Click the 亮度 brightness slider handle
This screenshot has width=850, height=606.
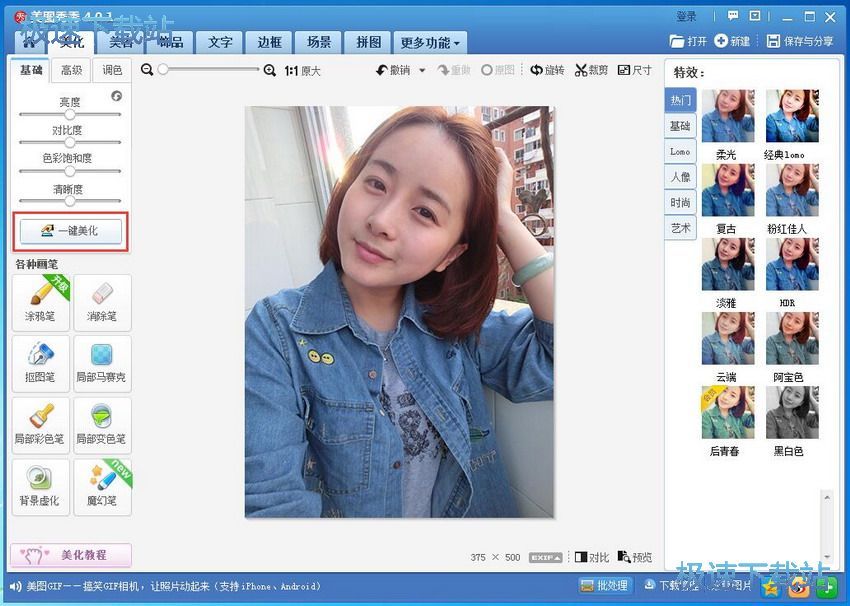[x=70, y=114]
